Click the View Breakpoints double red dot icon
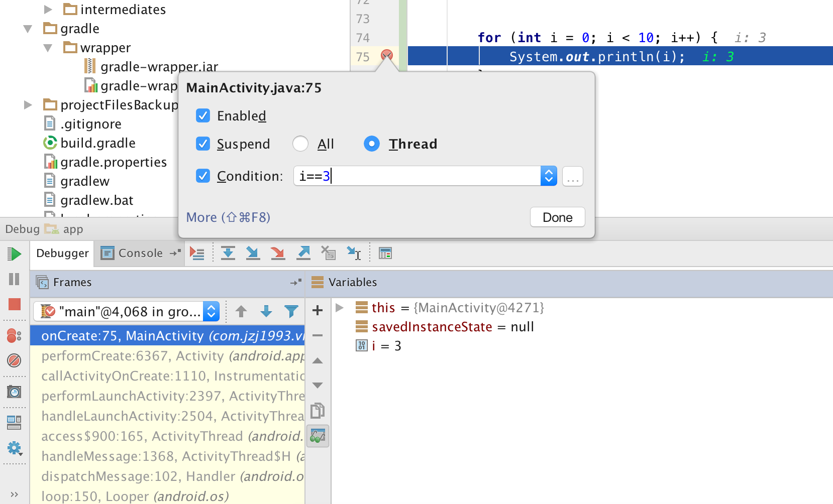This screenshot has width=833, height=504. tap(14, 335)
